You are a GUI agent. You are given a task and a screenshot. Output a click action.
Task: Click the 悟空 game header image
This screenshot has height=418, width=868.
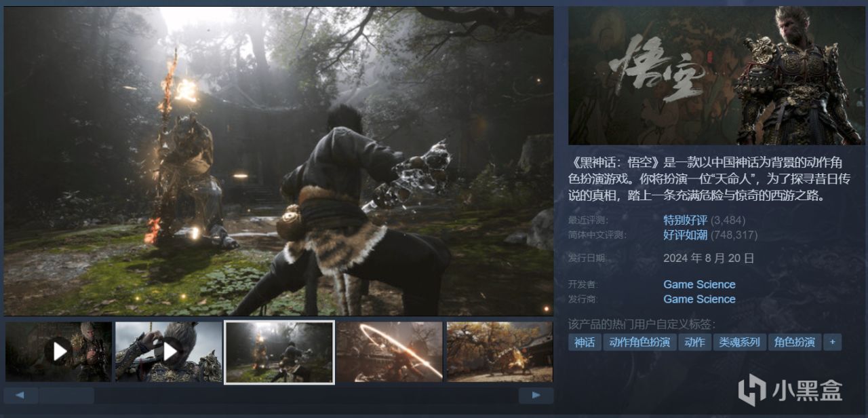point(716,75)
